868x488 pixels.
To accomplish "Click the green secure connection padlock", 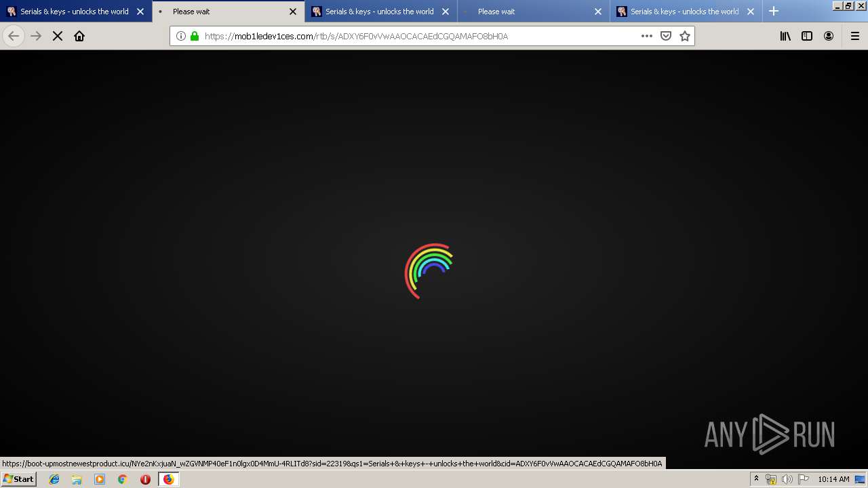I will (195, 36).
